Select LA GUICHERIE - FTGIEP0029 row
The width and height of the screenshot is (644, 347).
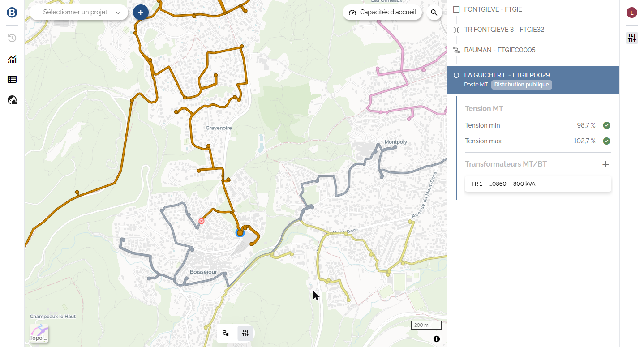(x=533, y=80)
